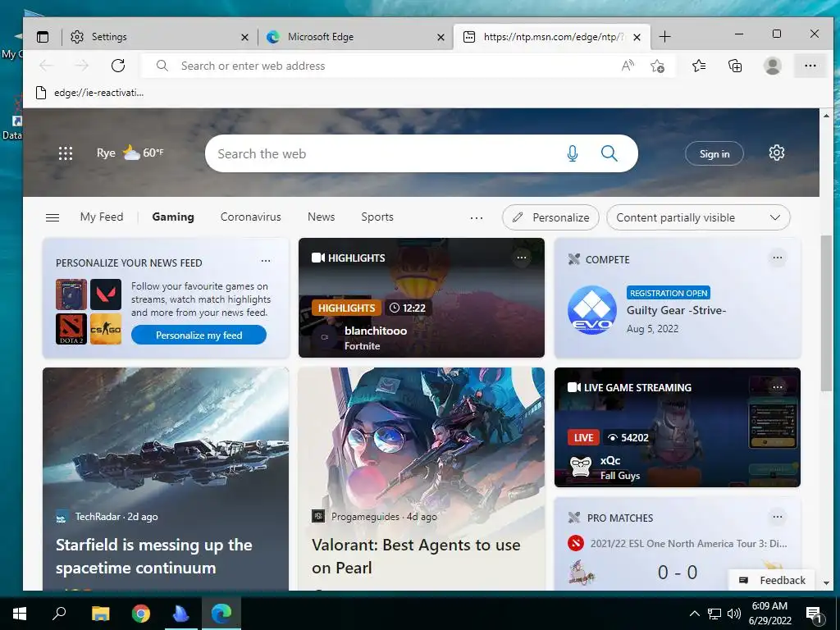The image size is (840, 630).
Task: Show hidden tray icons chevron
Action: [694, 614]
